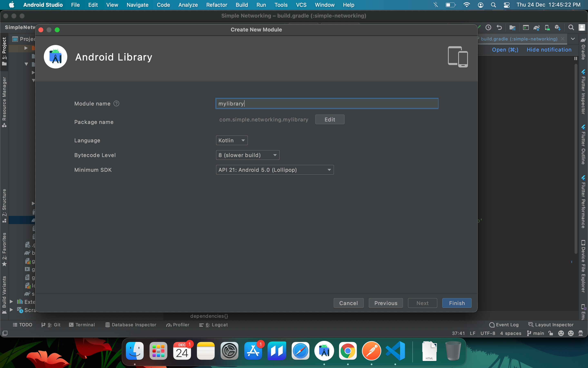Click the read-only lock icon in status bar
The width and height of the screenshot is (588, 368).
coord(551,333)
